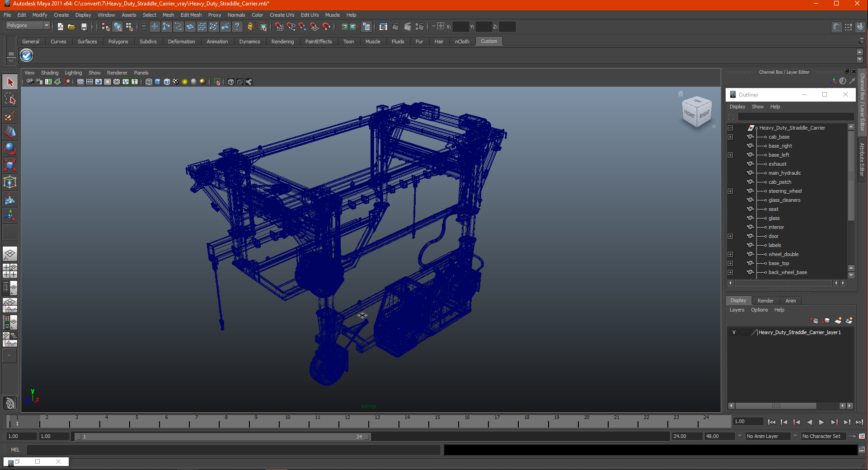868x470 pixels.
Task: Move selected layer up
Action: click(815, 321)
